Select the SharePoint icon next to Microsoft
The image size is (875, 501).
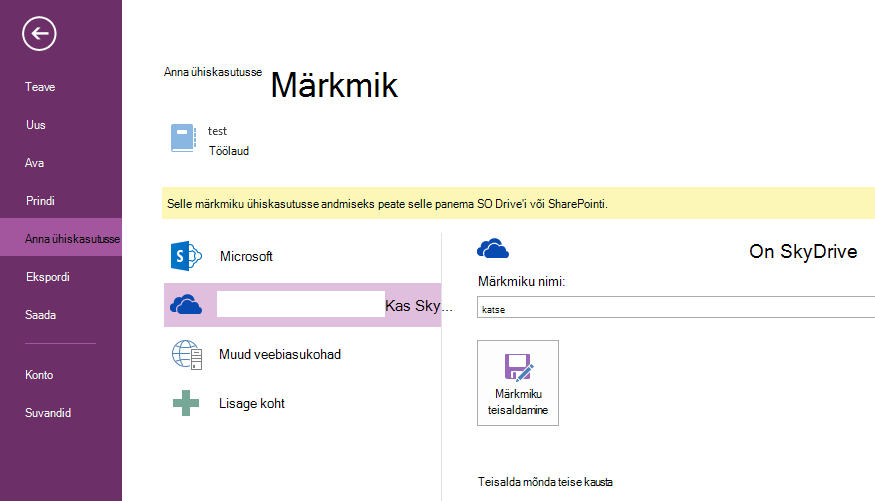coord(186,256)
